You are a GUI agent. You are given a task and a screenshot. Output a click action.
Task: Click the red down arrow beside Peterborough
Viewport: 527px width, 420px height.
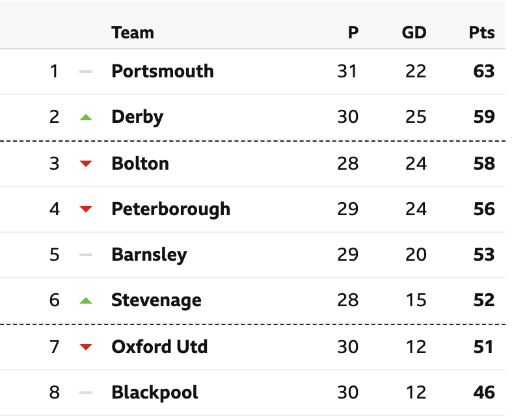tap(86, 209)
